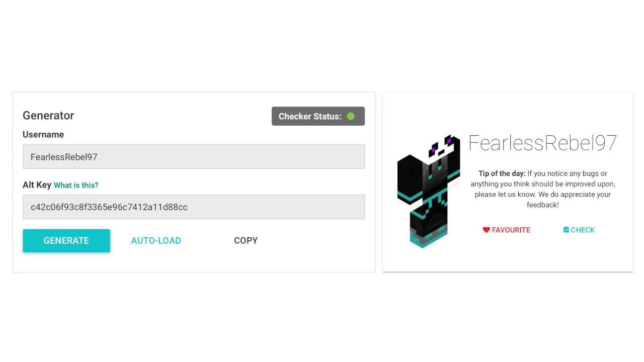This screenshot has height=362, width=644.
Task: Click the clipboard check icon beside CHECK
Action: 566,230
